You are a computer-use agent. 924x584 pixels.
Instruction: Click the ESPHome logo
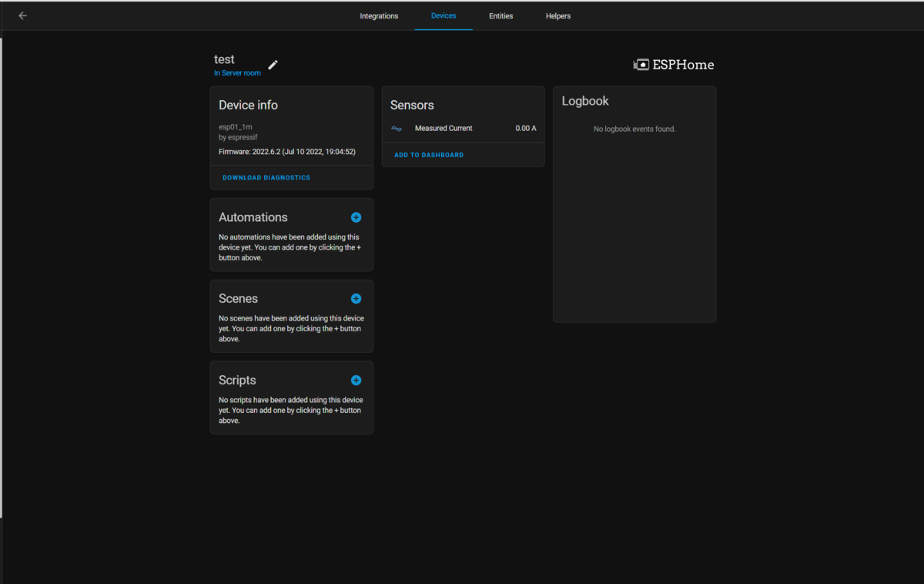(674, 65)
